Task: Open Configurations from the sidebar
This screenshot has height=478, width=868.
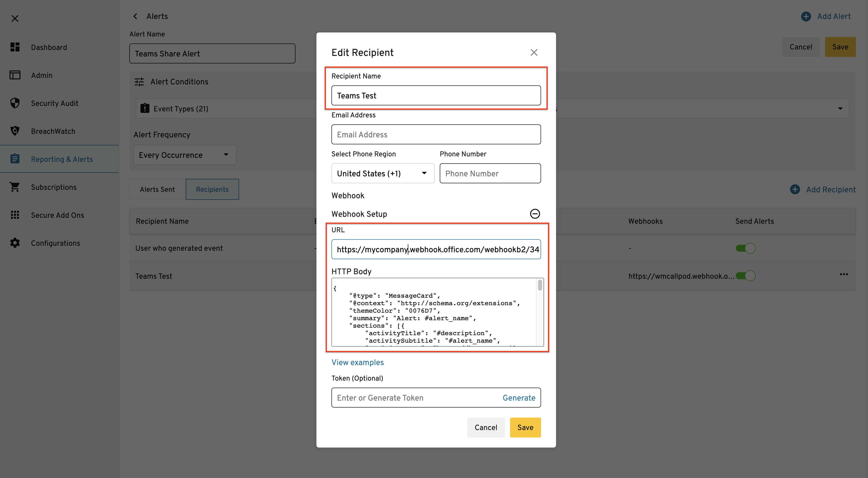Action: point(56,243)
